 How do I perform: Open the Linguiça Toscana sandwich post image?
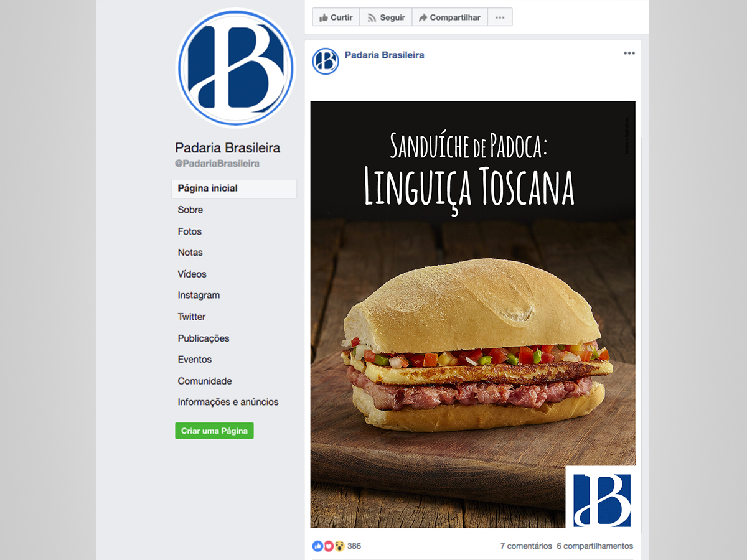point(473,314)
